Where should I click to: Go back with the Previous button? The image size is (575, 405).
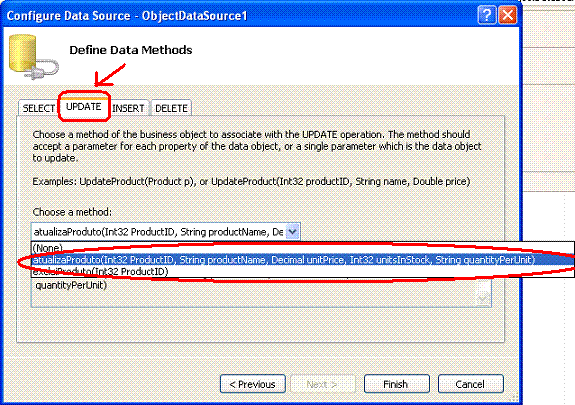point(253,384)
